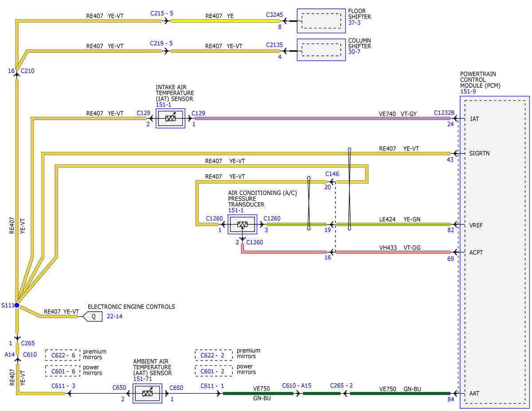The image size is (532, 411).
Task: Open the 30-7 column shifter page link
Action: coord(354,52)
